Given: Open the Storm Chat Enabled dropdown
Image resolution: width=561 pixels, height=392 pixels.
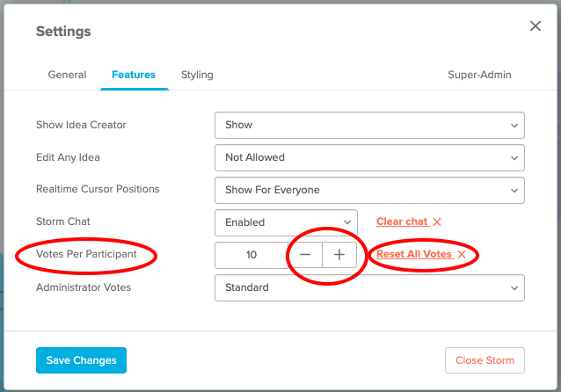Looking at the screenshot, I should click(x=286, y=222).
